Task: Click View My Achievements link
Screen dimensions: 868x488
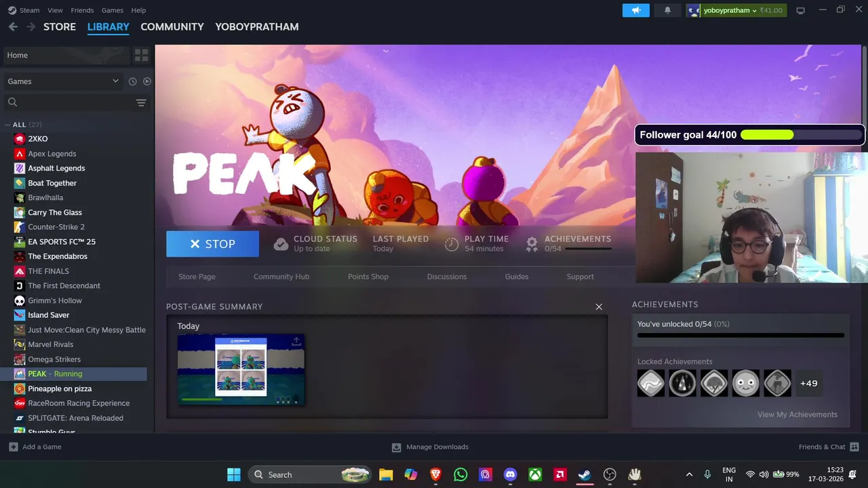Action: (797, 415)
